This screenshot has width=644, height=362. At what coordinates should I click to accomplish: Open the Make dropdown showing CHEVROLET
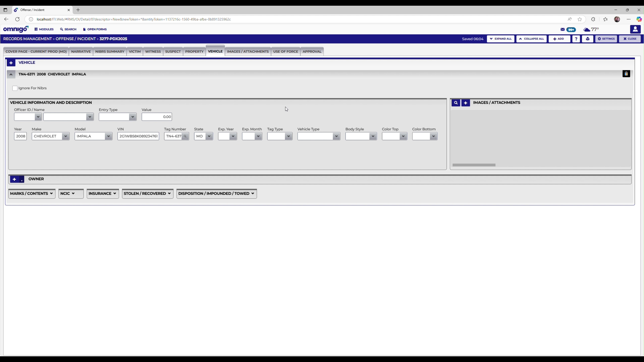[x=66, y=136]
